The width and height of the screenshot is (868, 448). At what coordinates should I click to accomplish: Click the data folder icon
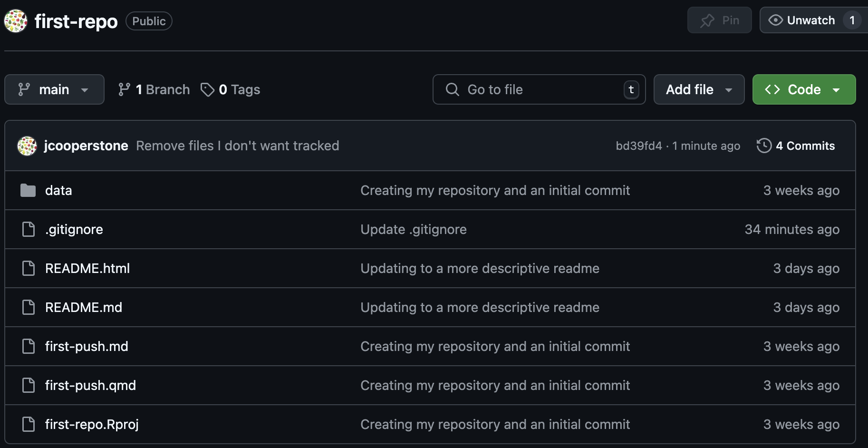point(28,190)
